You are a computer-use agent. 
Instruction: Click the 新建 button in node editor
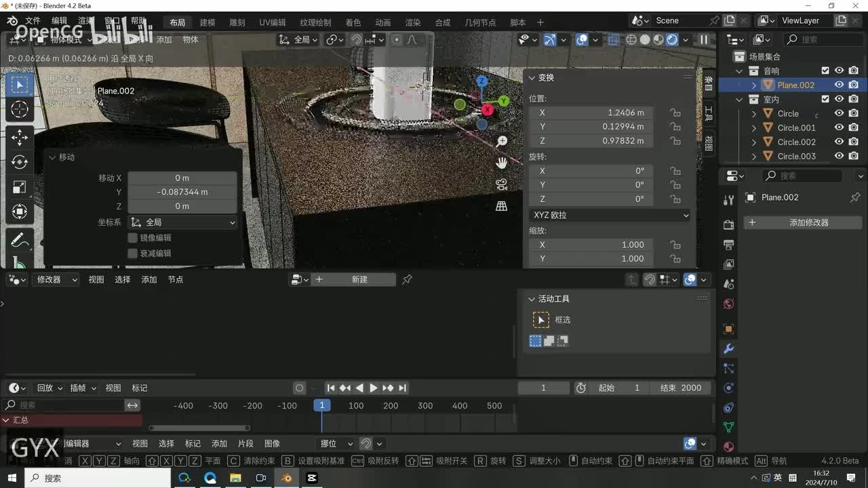point(359,279)
